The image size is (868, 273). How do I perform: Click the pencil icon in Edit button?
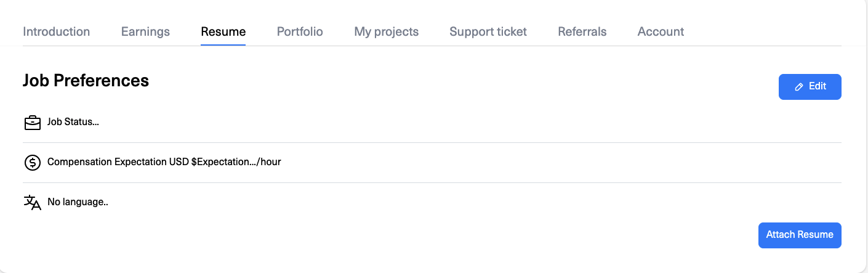coord(799,87)
